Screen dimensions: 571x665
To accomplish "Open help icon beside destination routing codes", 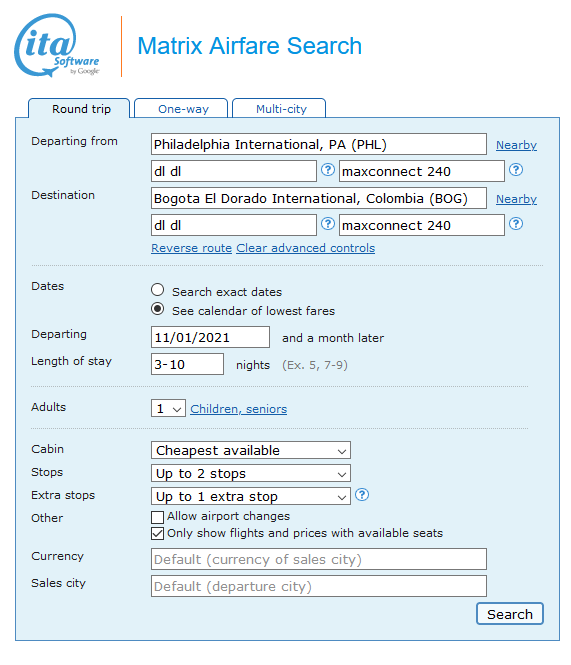I will click(x=327, y=224).
